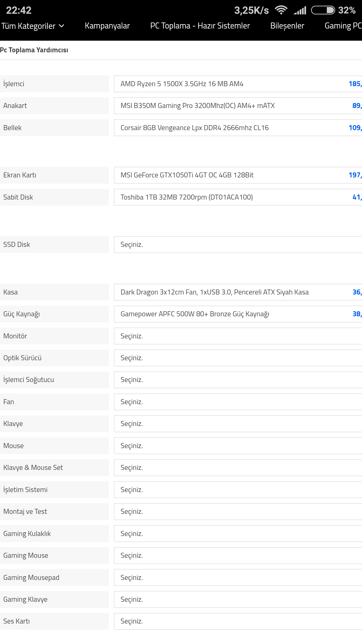Open the Kampanyalar menu item

coord(107,26)
